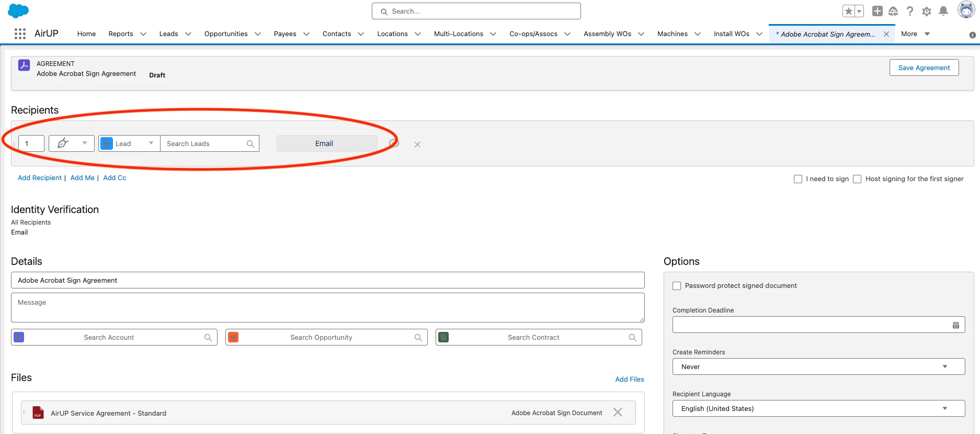Open the Completion Deadline calendar icon
This screenshot has width=980, height=434.
pyautogui.click(x=956, y=325)
